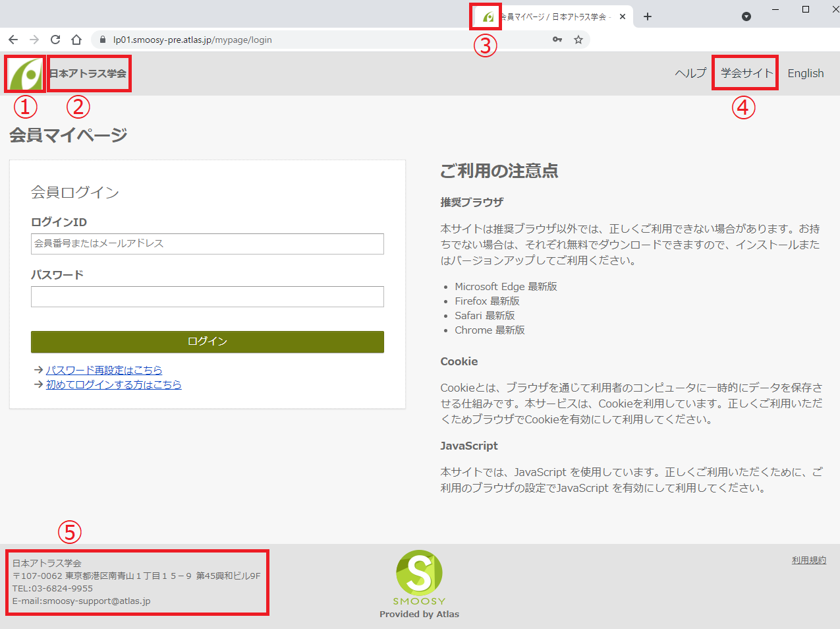
Task: Click the 会員マイページ page heading
Action: 69,135
